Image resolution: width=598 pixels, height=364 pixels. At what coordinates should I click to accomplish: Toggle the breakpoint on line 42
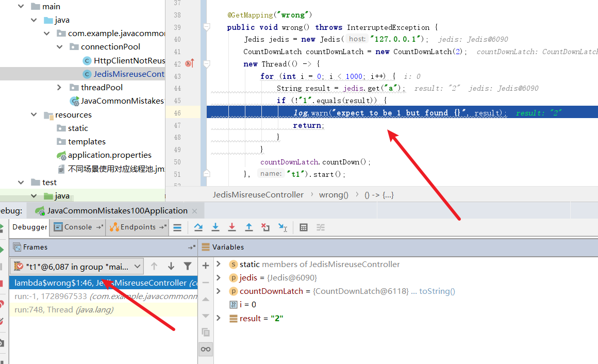tap(189, 64)
